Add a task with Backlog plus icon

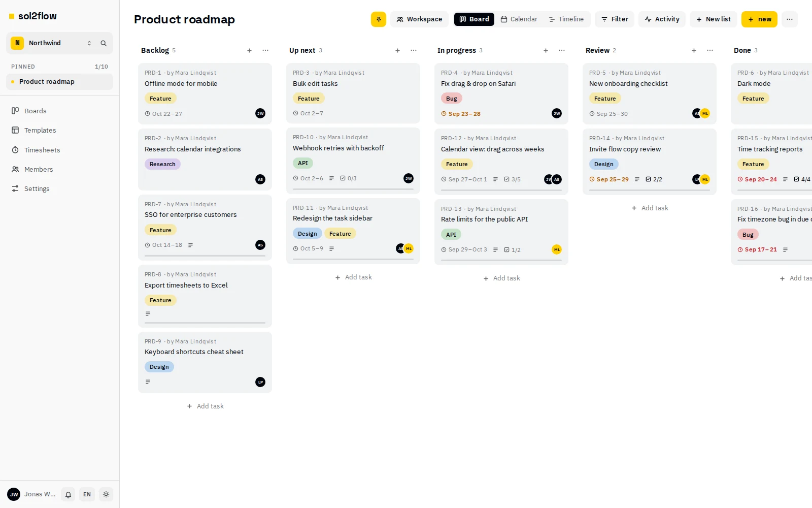pos(249,50)
